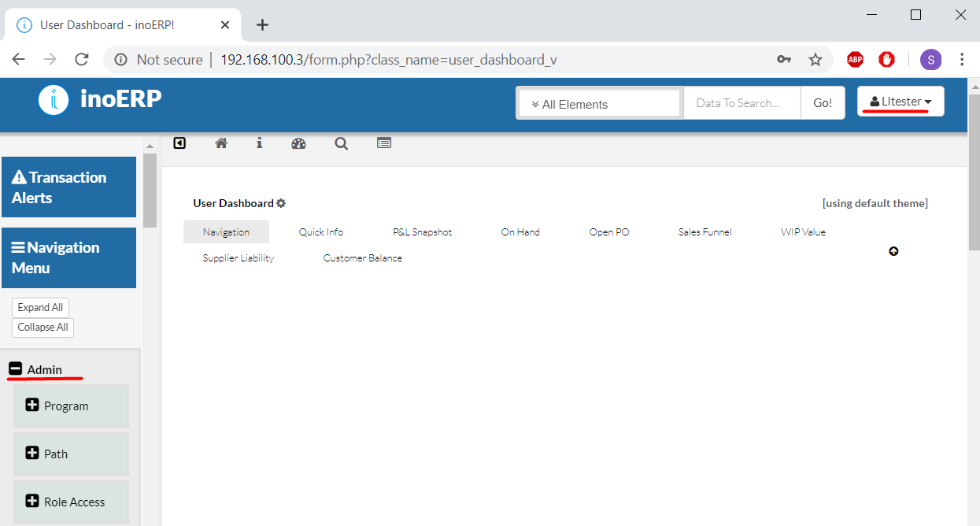980x526 pixels.
Task: Open Chrome's three-dot menu
Action: point(963,60)
